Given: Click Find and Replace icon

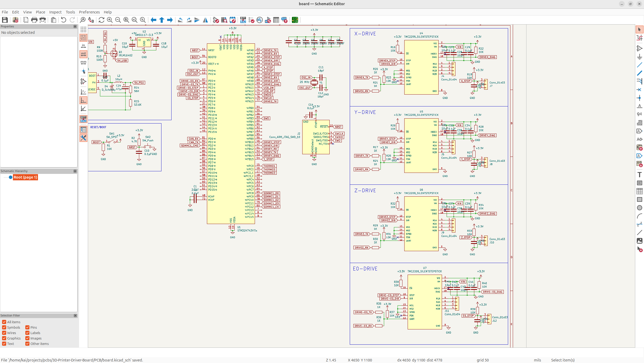Looking at the screenshot, I should pos(91,20).
